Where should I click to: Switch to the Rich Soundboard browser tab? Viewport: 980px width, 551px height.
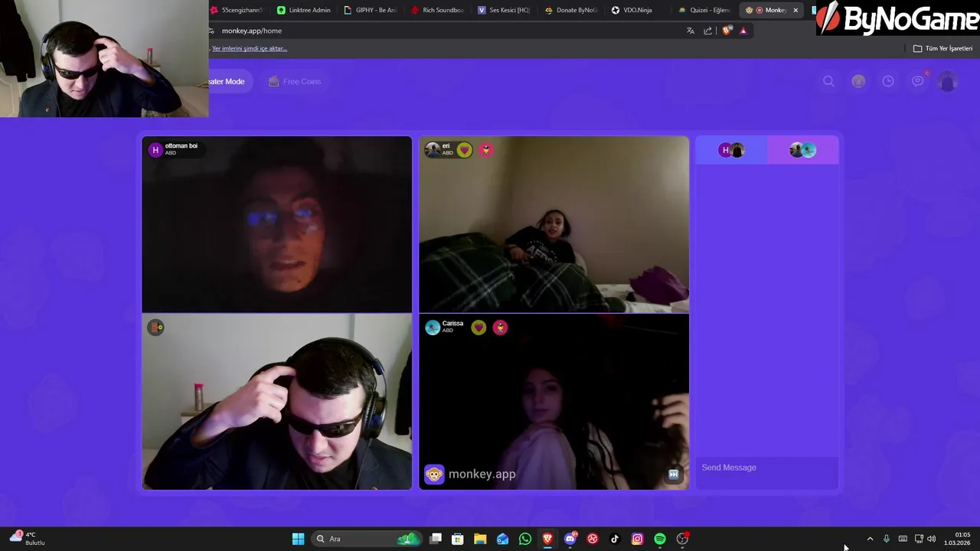(438, 10)
